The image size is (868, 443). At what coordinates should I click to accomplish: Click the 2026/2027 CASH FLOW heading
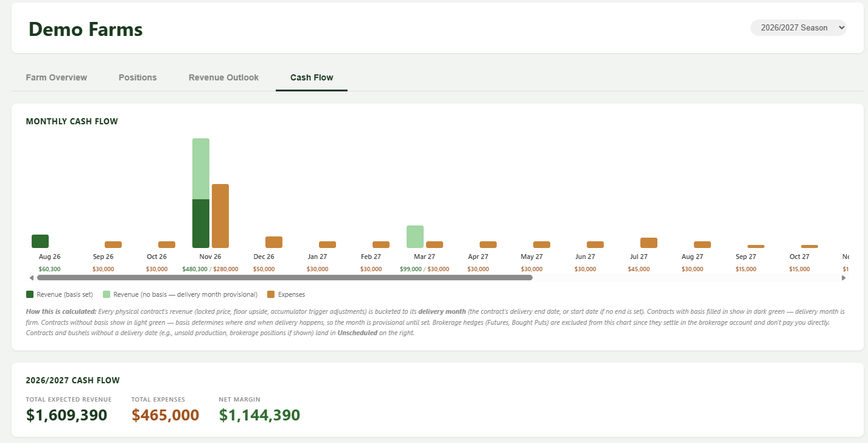[x=73, y=380]
